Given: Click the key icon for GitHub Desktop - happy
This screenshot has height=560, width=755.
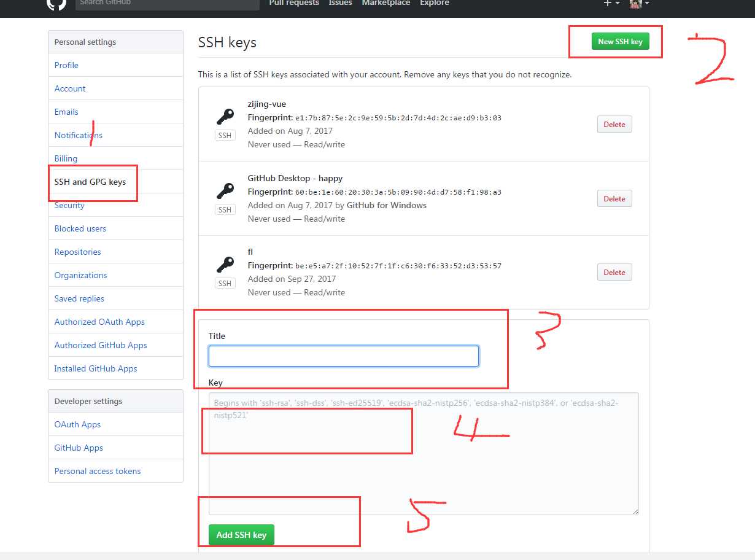Looking at the screenshot, I should (x=225, y=191).
